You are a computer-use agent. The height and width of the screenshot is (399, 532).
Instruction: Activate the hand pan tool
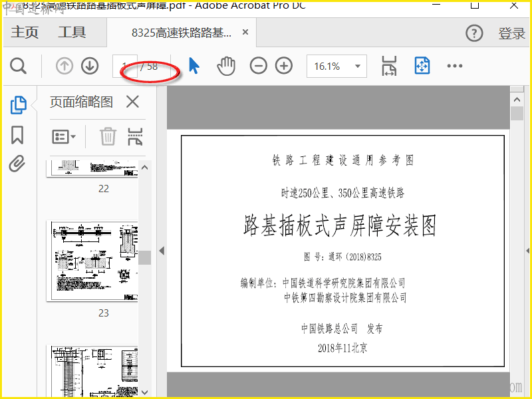[226, 66]
